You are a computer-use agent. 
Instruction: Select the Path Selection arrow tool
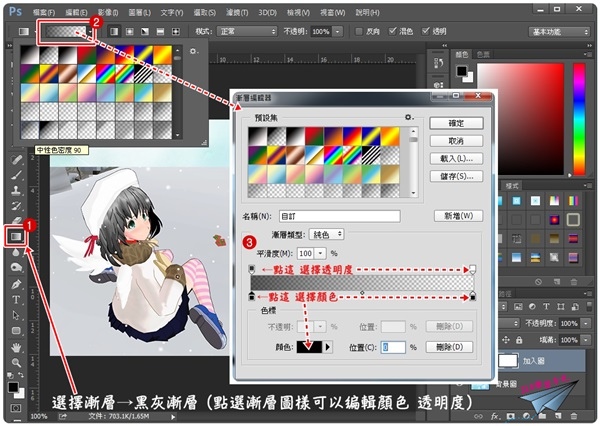[16, 315]
